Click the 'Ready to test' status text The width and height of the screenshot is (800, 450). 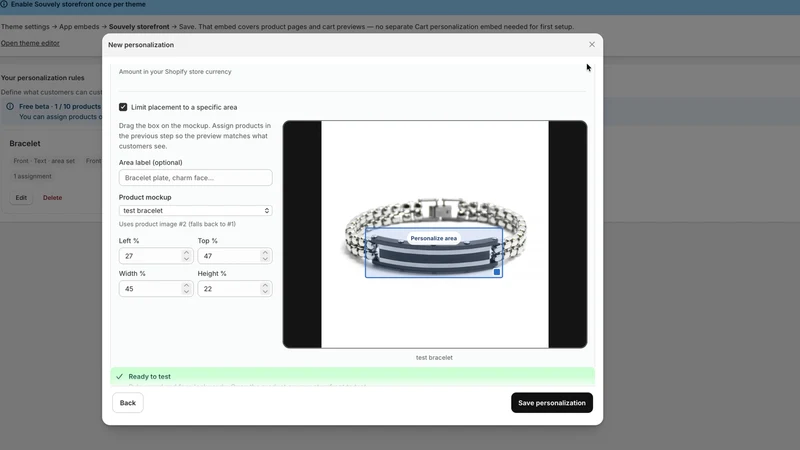click(149, 377)
